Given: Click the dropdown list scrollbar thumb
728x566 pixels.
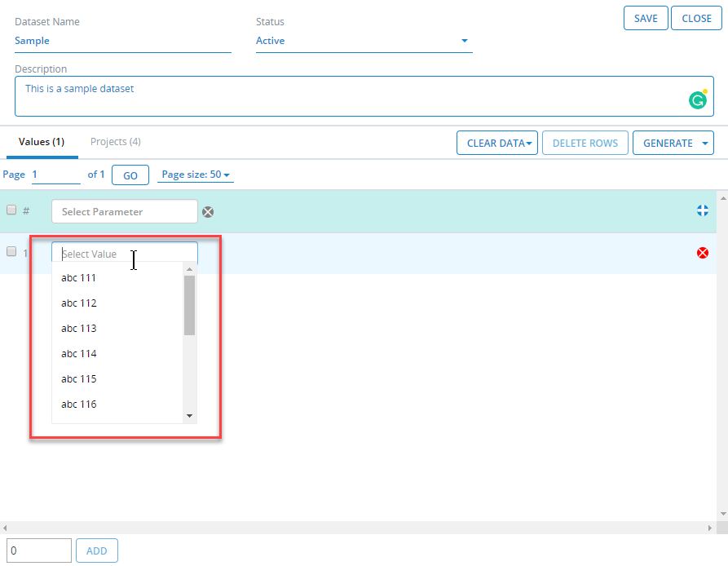Looking at the screenshot, I should [x=190, y=305].
